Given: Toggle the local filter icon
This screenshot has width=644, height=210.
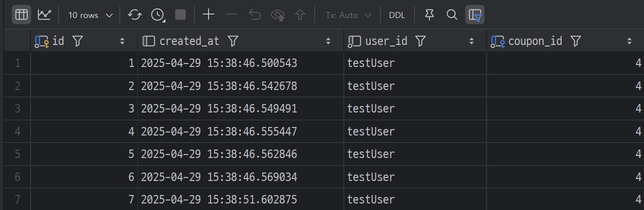Looking at the screenshot, I should point(475,15).
